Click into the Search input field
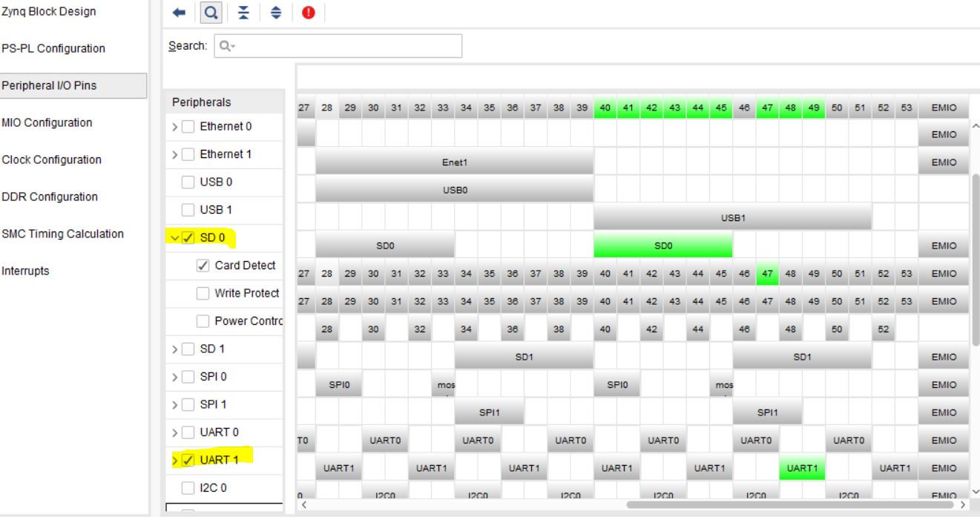 338,46
